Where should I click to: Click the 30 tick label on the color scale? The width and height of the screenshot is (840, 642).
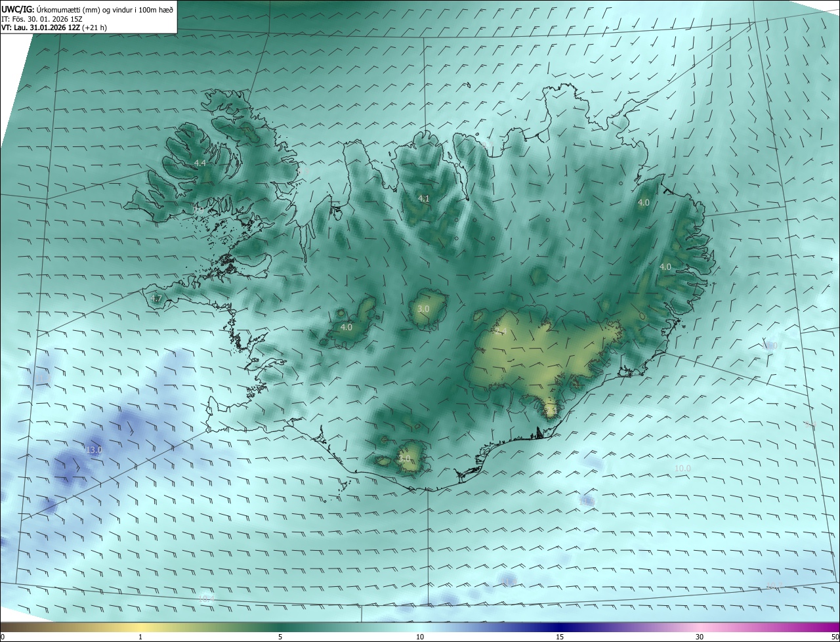[700, 637]
